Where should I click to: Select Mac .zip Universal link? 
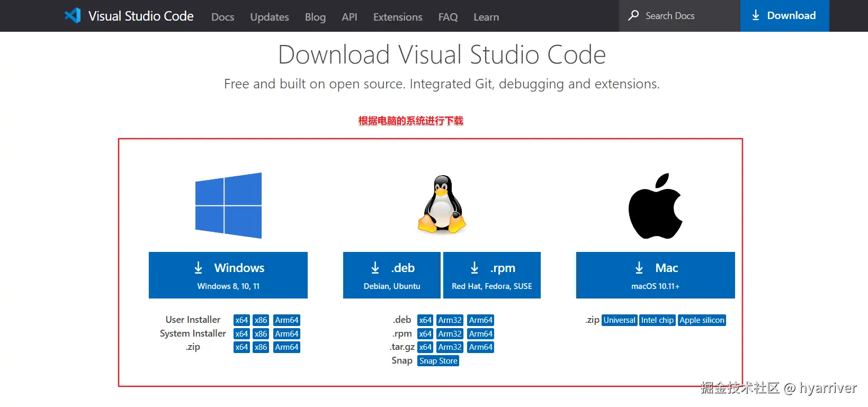click(x=619, y=320)
